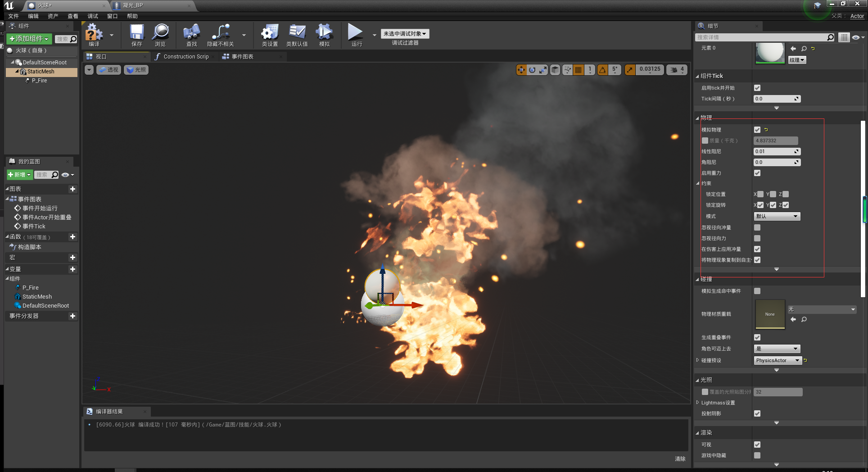Click 光照 lit view mode button
This screenshot has height=472, width=868.
coord(136,70)
